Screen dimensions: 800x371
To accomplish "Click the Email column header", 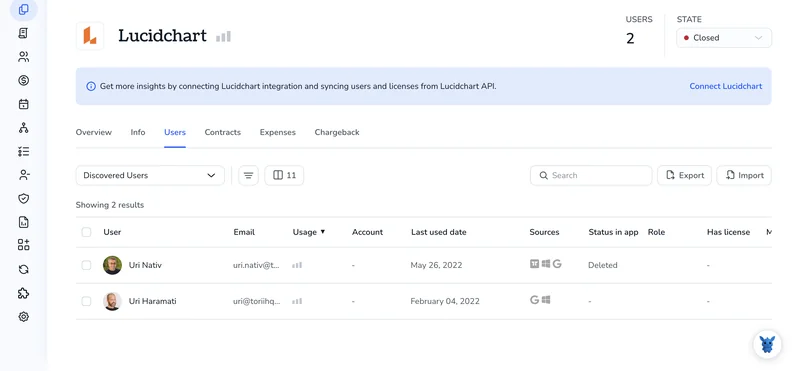I will click(244, 232).
